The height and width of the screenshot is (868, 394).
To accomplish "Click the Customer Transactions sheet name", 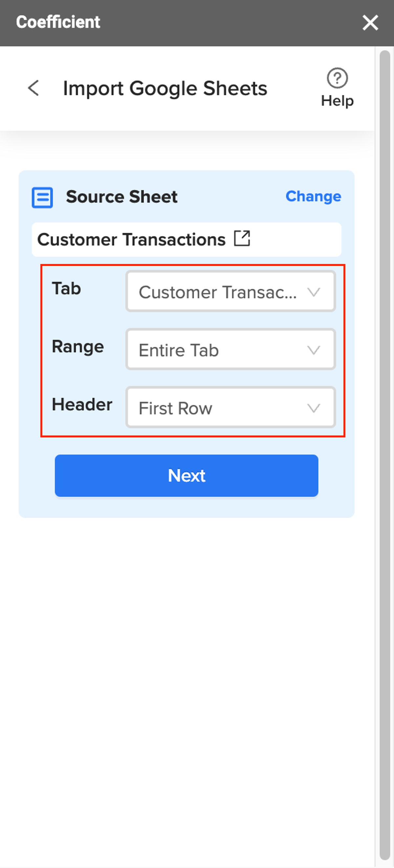I will (x=131, y=240).
